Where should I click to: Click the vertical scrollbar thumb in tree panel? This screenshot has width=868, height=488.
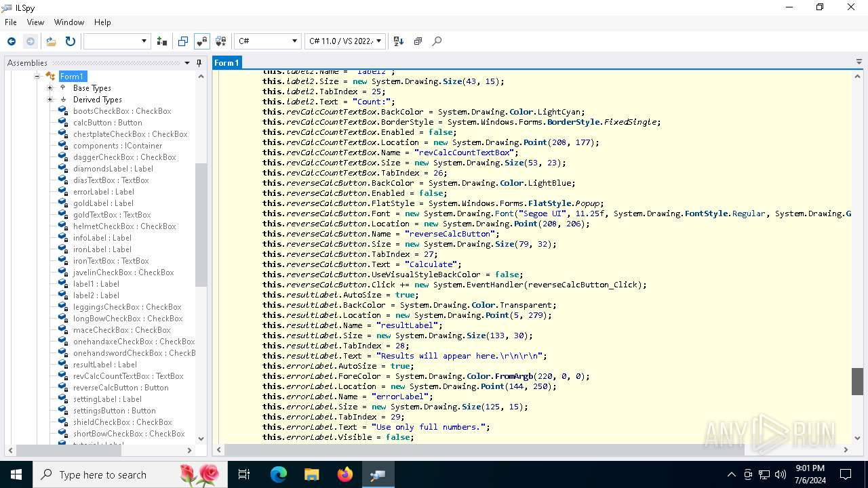(201, 224)
